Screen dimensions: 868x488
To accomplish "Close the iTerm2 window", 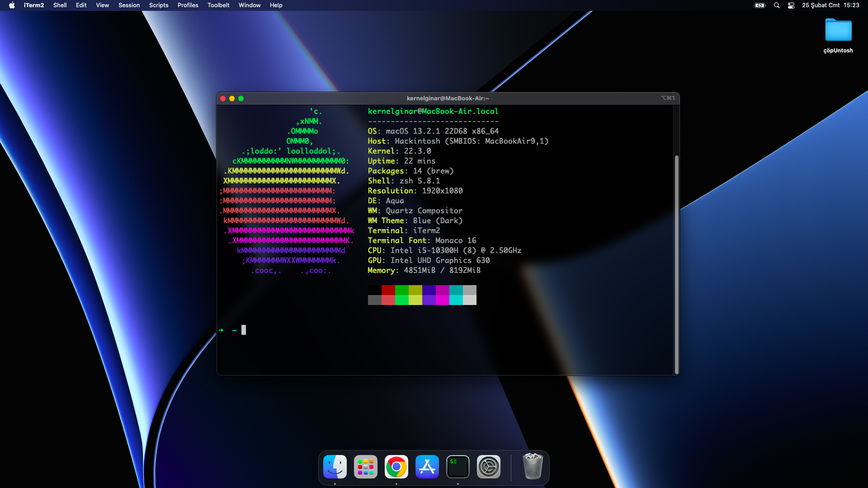I will tap(223, 99).
